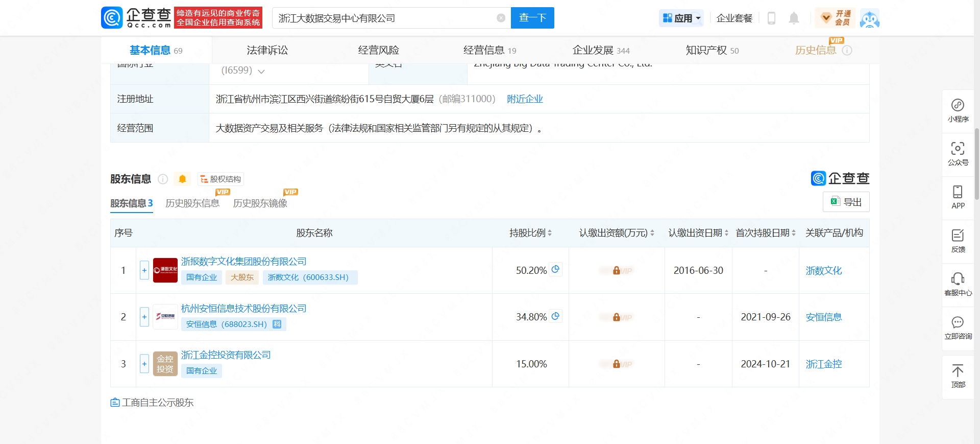Click the 安恒信息 company logo thumbnail
The width and height of the screenshot is (980, 444).
165,317
